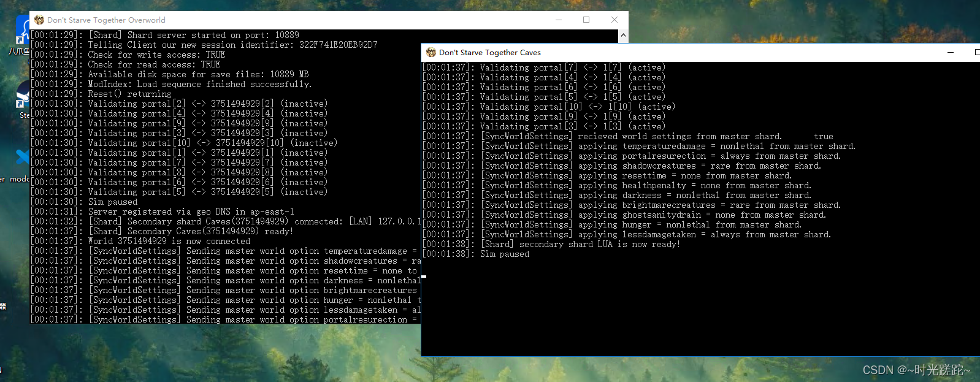
Task: Click the Overworld console scroll-up arrow
Action: pos(623,36)
